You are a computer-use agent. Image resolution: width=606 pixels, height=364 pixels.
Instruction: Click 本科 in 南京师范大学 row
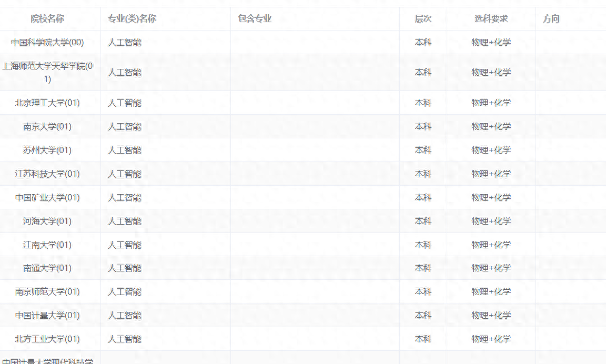423,292
